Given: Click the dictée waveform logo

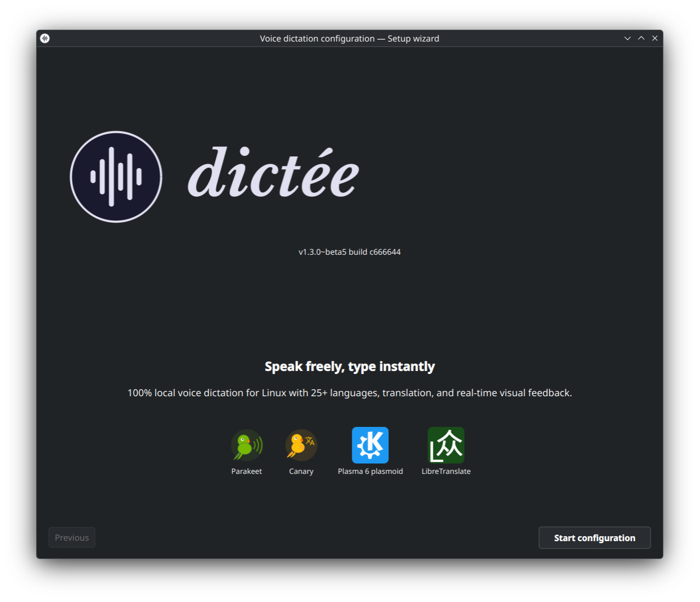Looking at the screenshot, I should (116, 177).
